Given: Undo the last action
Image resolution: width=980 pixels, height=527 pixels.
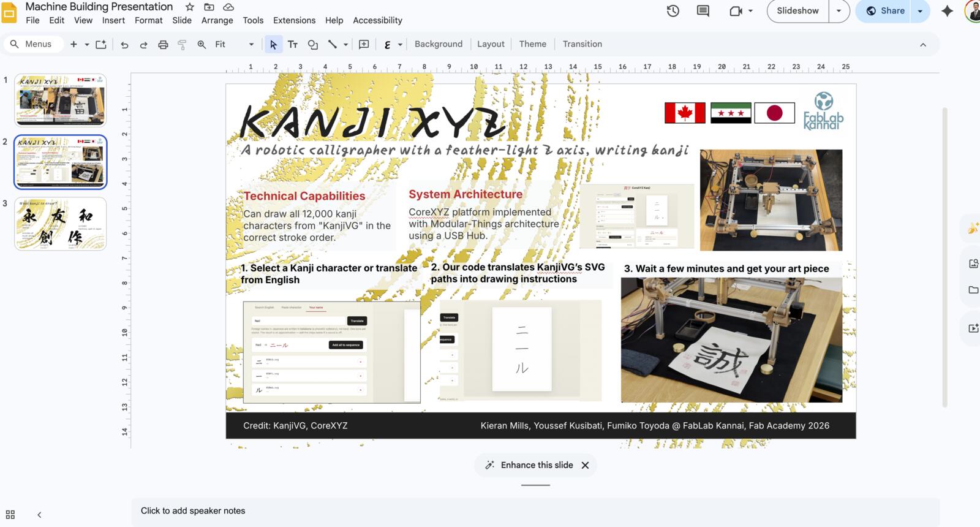Looking at the screenshot, I should (x=124, y=44).
